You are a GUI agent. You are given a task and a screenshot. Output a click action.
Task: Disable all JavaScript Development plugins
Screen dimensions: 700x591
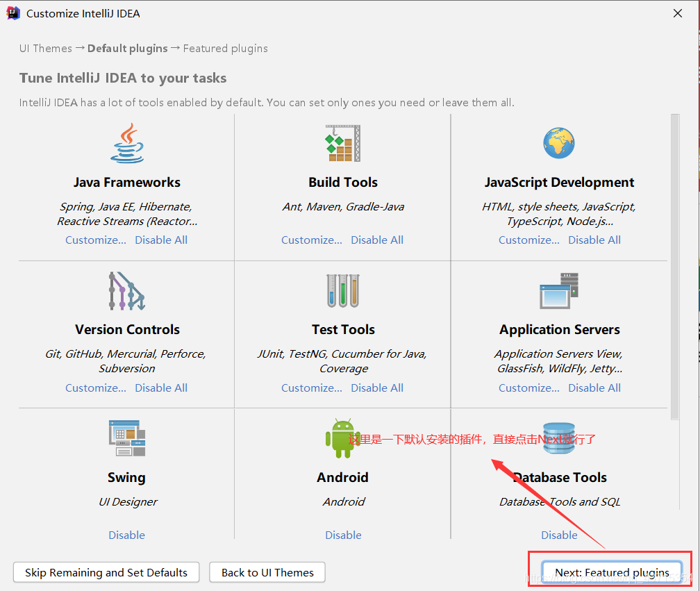point(594,240)
